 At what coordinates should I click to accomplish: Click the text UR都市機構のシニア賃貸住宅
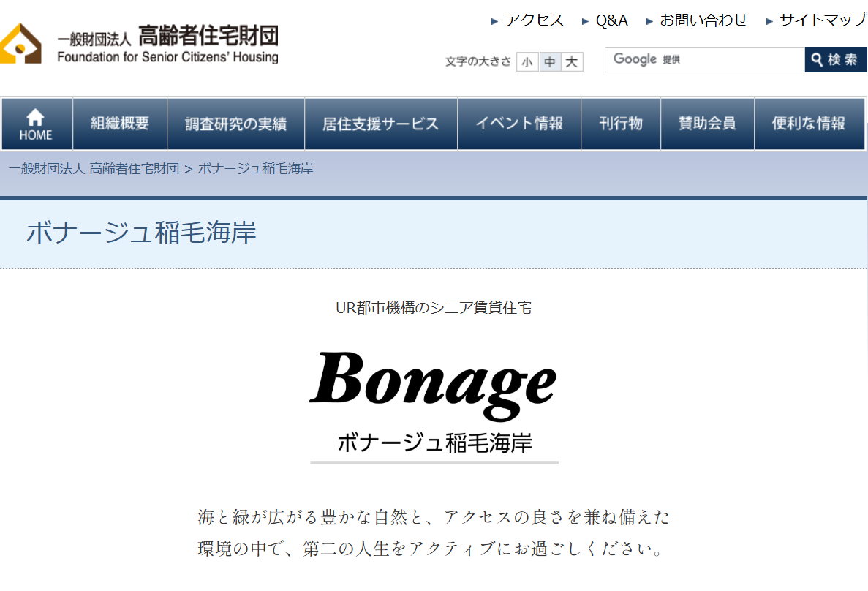434,308
